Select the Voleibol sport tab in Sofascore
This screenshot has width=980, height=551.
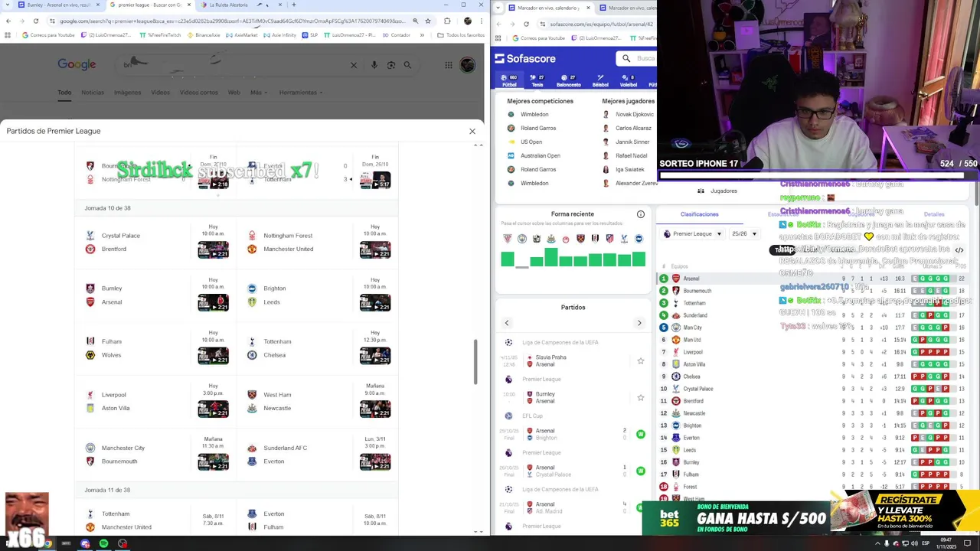pyautogui.click(x=628, y=80)
